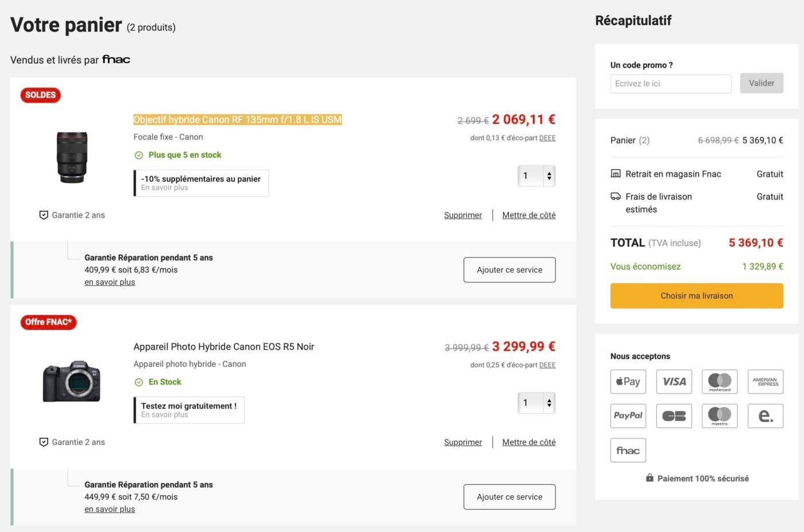This screenshot has height=532, width=804.
Task: Click the shield icon of the lens Garantie 2 ans
Action: click(x=44, y=215)
